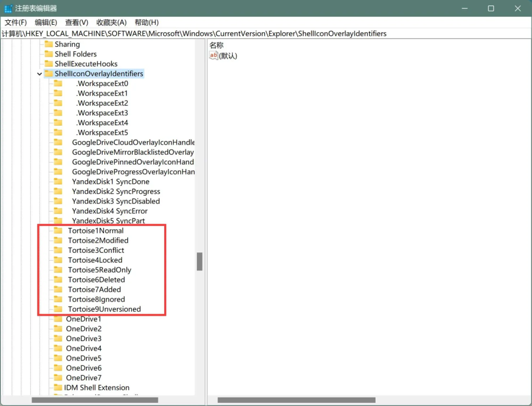This screenshot has width=532, height=406.
Task: Select the Tortoise9Unversioned key
Action: [104, 309]
